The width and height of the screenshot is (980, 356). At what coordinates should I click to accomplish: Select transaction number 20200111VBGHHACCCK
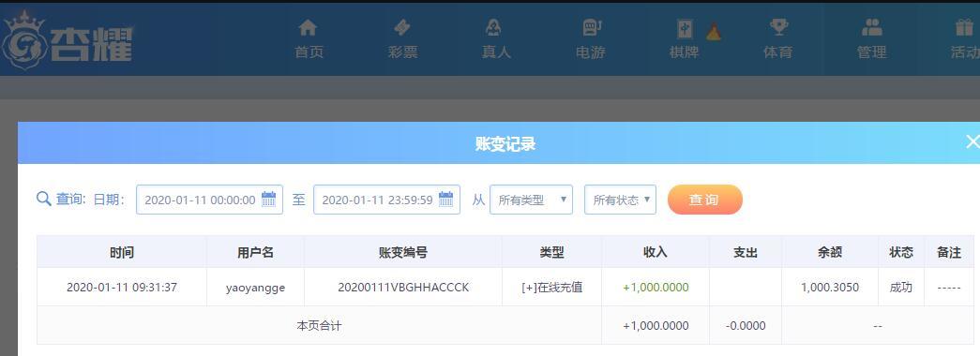coord(403,288)
